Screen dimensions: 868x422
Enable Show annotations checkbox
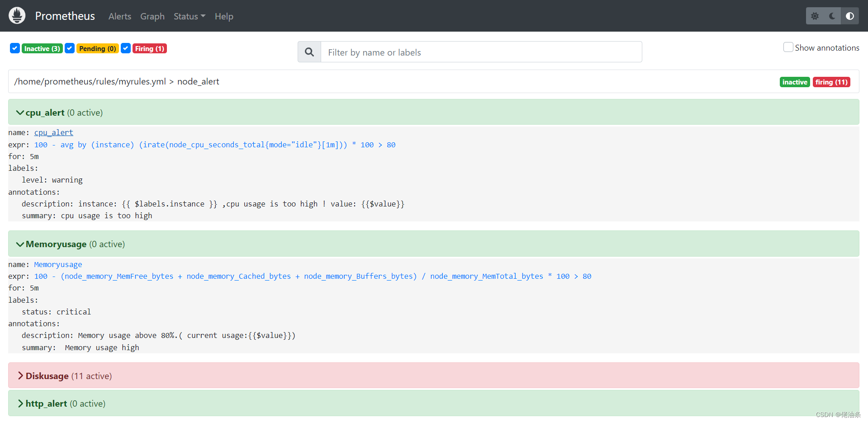pyautogui.click(x=788, y=47)
